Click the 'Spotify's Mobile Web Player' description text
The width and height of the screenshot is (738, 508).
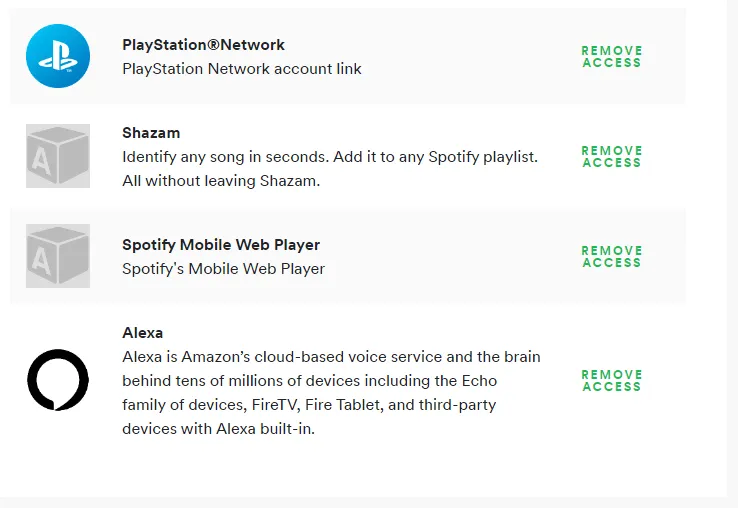[x=223, y=269]
